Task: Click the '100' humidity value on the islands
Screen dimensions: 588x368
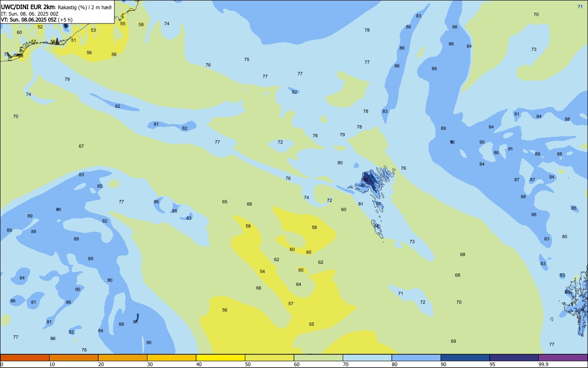Action: [x=365, y=180]
